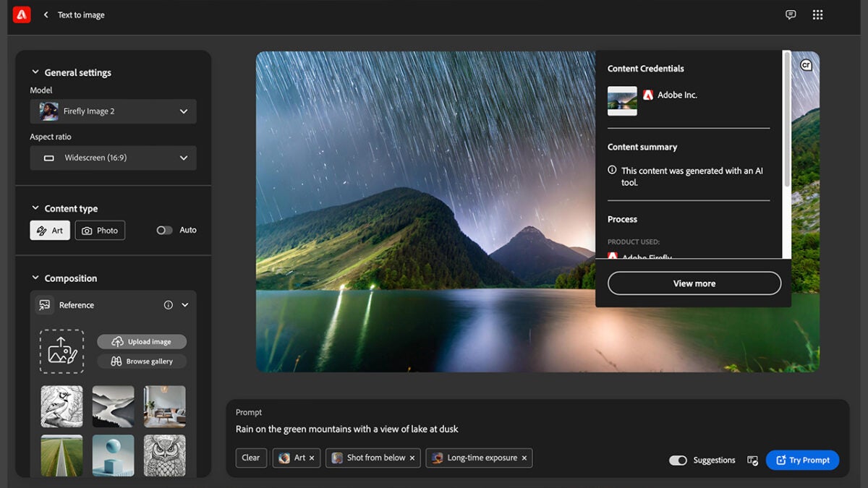This screenshot has width=868, height=488.
Task: Open the apps grid menu
Action: pyautogui.click(x=817, y=14)
